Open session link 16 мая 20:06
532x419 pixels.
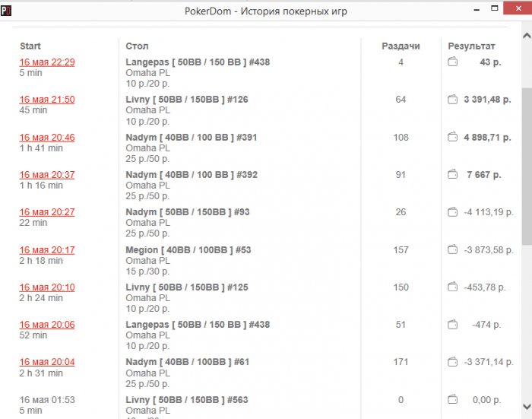[47, 325]
